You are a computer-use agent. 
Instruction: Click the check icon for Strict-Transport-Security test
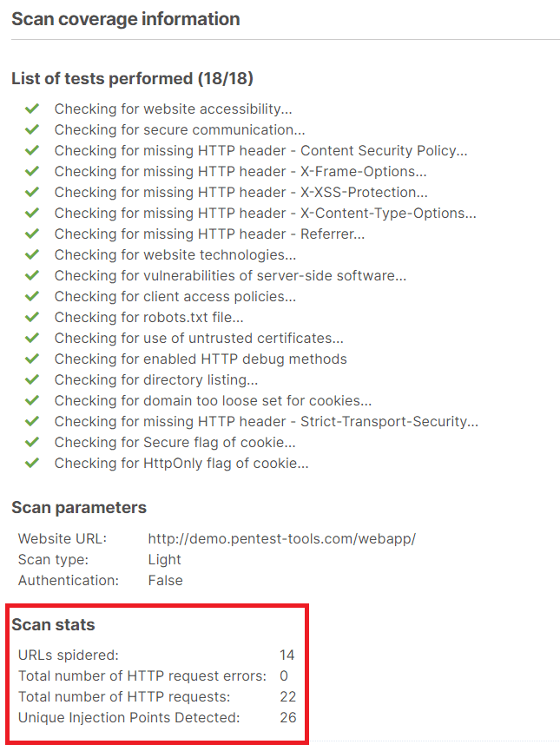click(32, 421)
